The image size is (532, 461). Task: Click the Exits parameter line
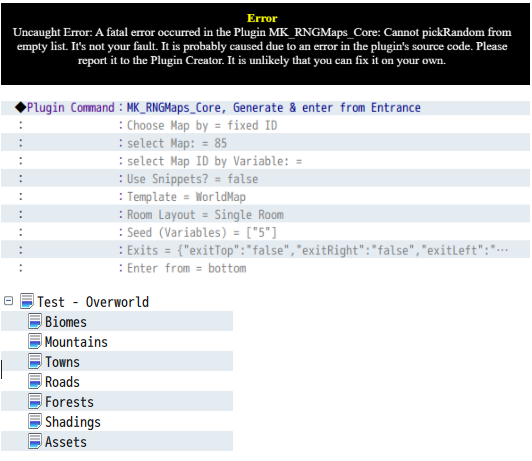pyautogui.click(x=265, y=250)
